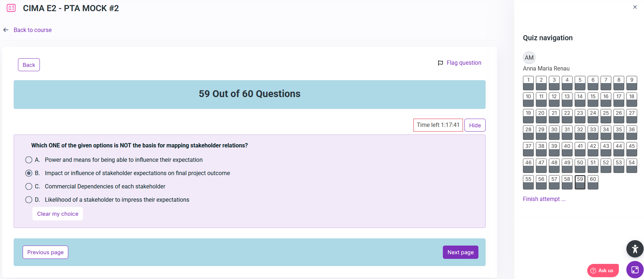Click the flag icon next to Flag question
Image resolution: width=644 pixels, height=279 pixels.
[440, 63]
